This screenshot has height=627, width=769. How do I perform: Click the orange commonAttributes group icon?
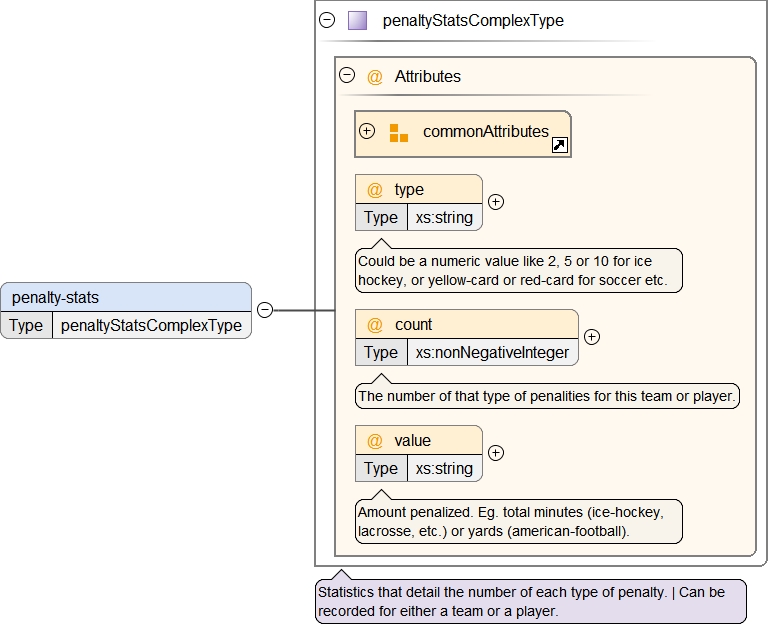[398, 133]
